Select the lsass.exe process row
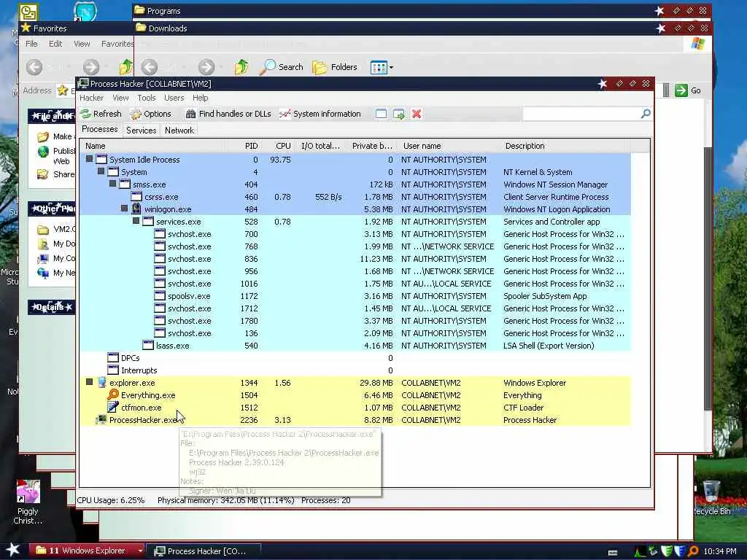Screen dimensions: 747x560 point(355,346)
